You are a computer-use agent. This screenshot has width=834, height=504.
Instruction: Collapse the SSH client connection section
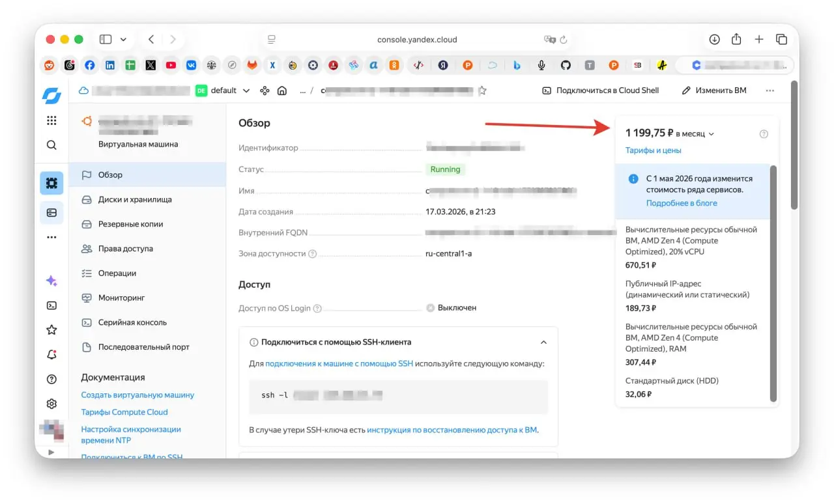543,343
